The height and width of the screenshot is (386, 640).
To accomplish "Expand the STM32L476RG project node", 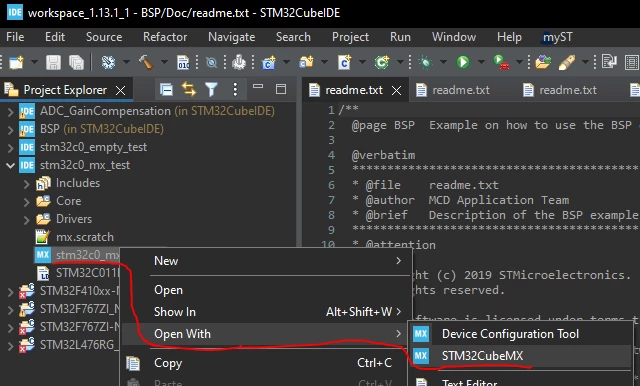I will (x=11, y=345).
